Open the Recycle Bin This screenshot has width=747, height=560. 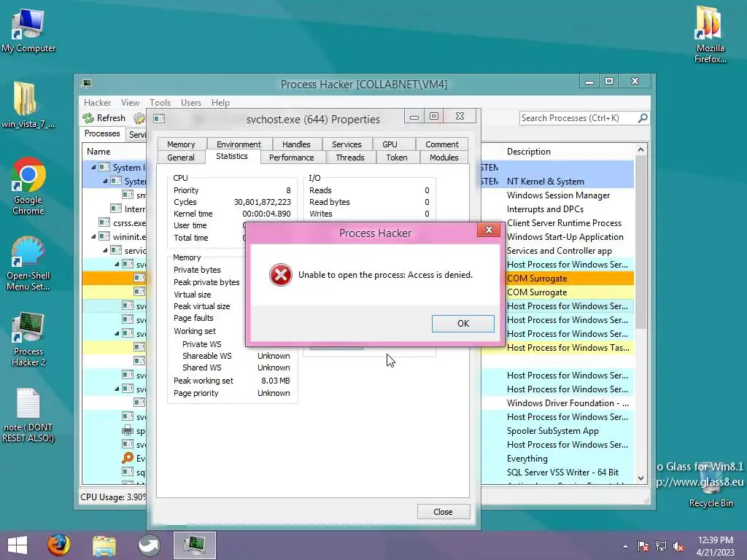pos(711,486)
